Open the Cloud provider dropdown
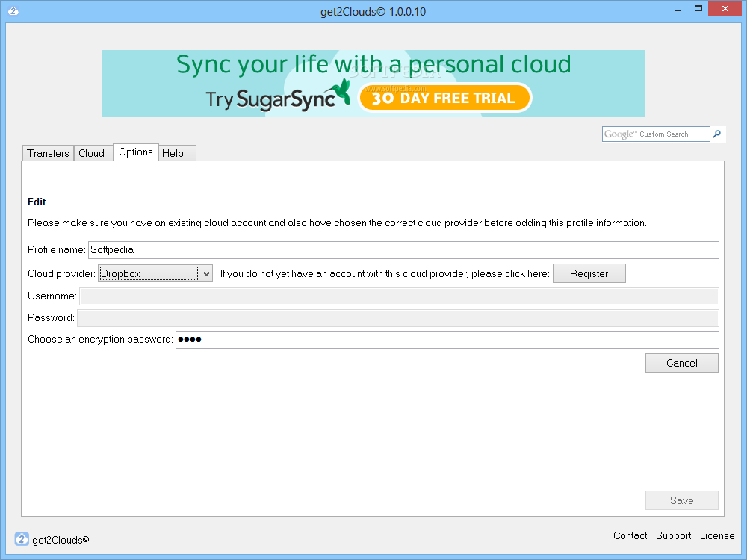 point(155,273)
